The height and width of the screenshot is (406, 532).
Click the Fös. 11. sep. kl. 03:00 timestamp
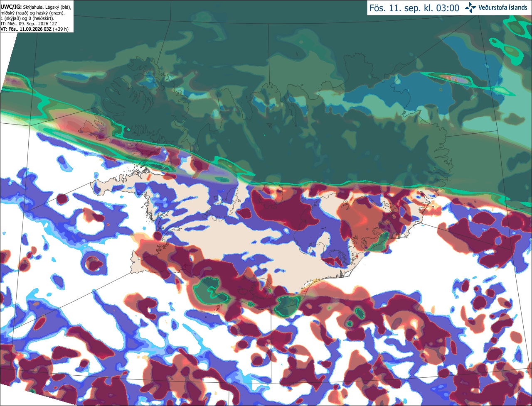(414, 8)
